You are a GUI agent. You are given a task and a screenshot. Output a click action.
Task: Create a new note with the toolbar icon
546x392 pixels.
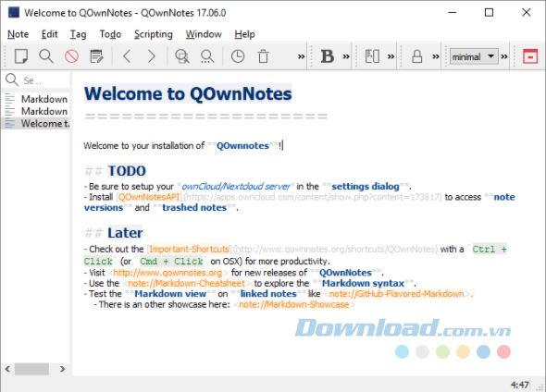click(21, 56)
